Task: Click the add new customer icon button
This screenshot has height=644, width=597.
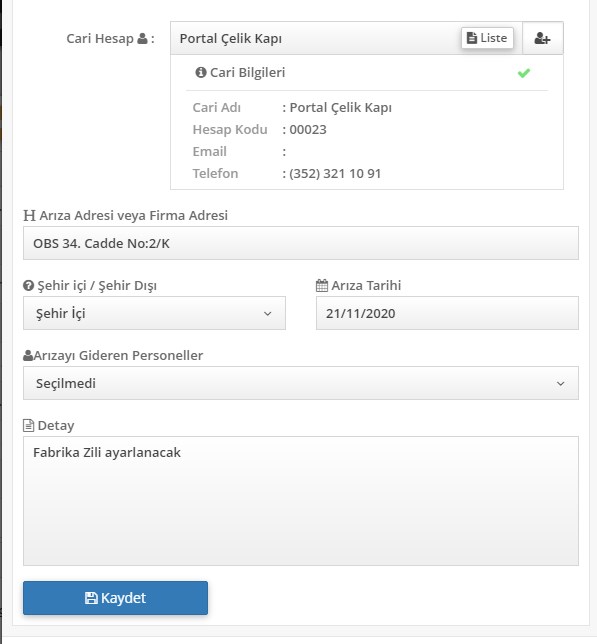Action: tap(542, 38)
